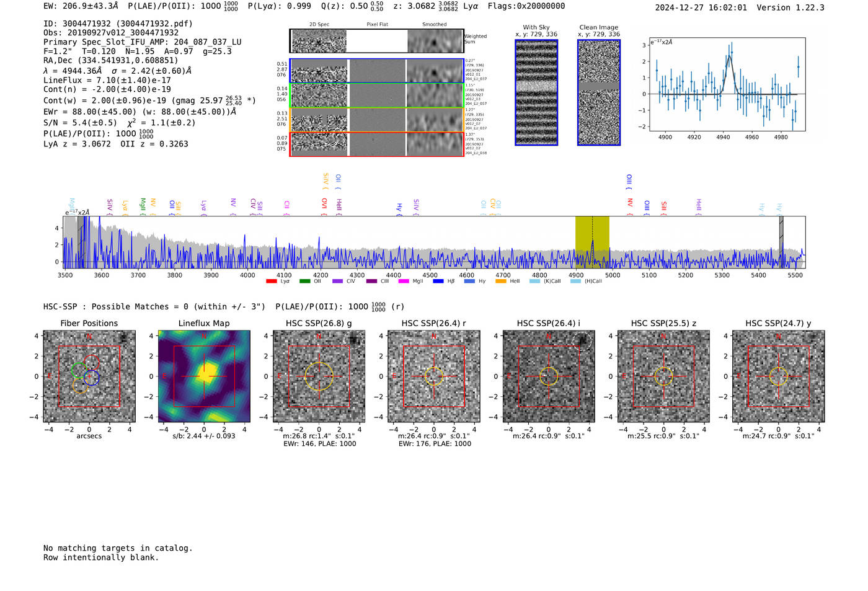The width and height of the screenshot is (868, 591).
Task: Click the red Lyα legend swatch
Action: click(271, 282)
